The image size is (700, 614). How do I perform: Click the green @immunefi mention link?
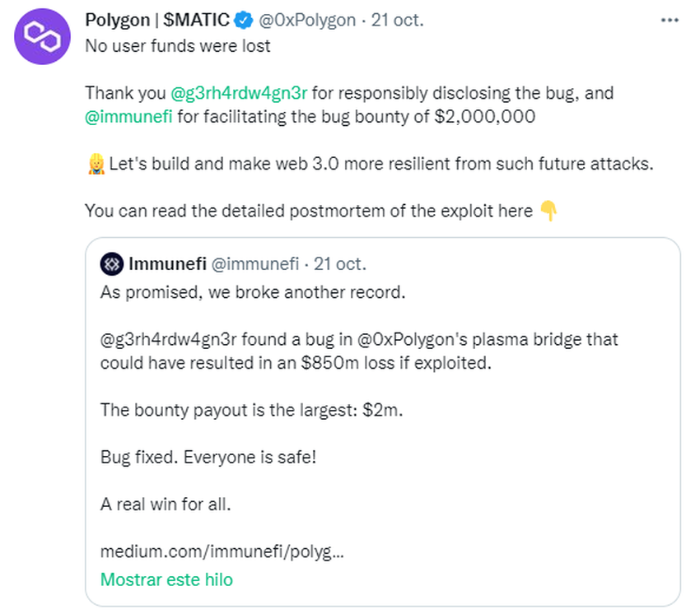click(x=128, y=117)
